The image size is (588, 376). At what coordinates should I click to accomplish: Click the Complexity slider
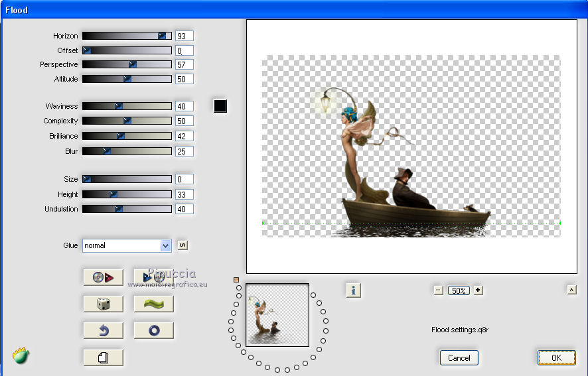[127, 121]
